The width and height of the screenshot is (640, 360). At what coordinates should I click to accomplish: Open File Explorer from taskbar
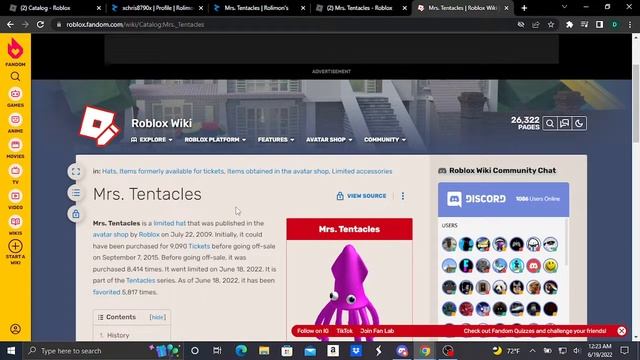click(264, 351)
